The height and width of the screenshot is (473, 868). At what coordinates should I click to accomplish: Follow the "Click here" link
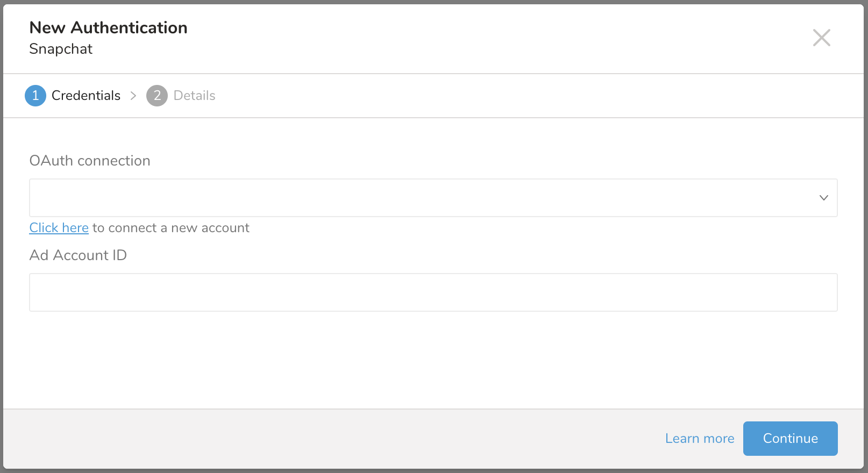59,228
